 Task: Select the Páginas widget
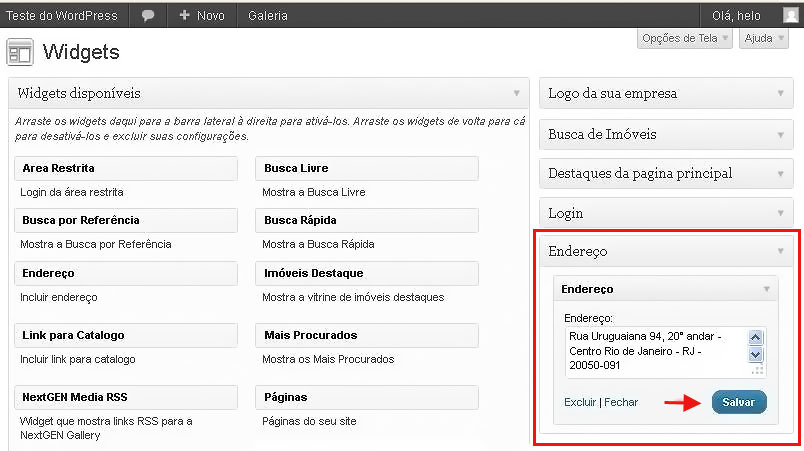[x=367, y=397]
